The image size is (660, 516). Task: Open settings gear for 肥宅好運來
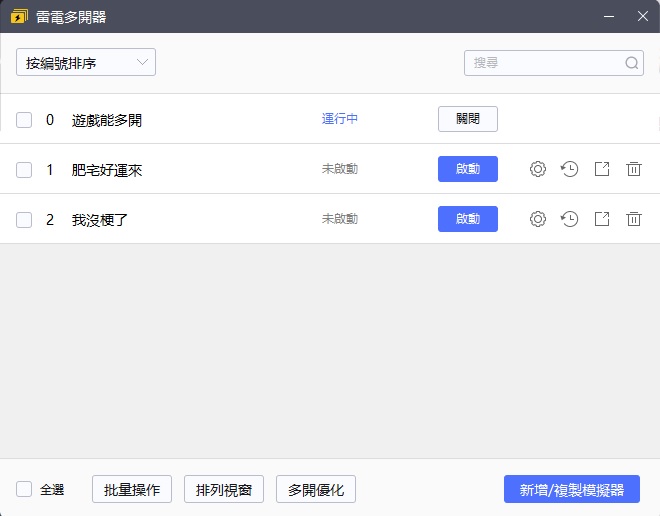coord(537,169)
